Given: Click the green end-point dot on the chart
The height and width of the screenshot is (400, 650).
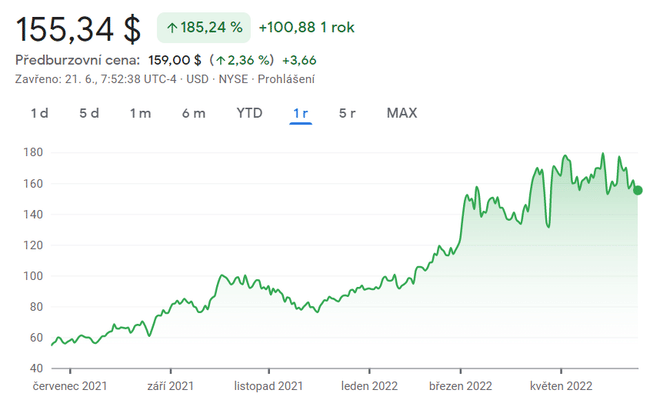Looking at the screenshot, I should 638,190.
